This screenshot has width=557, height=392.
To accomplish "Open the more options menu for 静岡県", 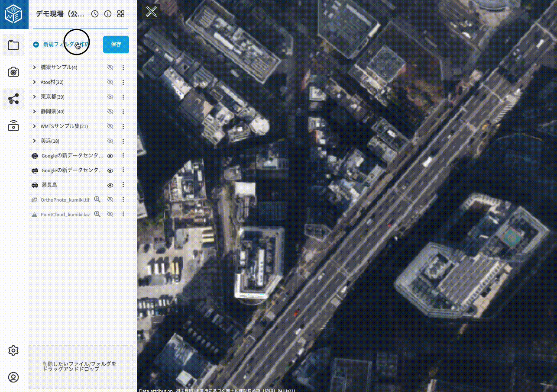I will tap(123, 112).
